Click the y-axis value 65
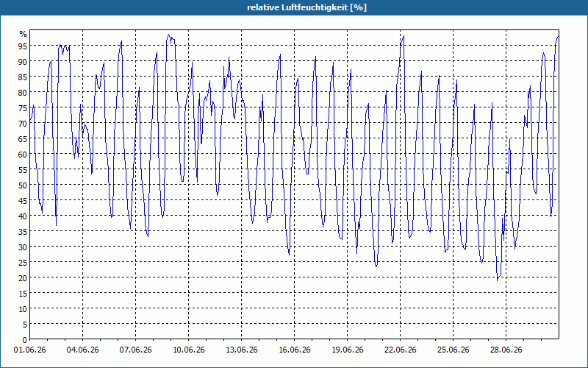This screenshot has width=588, height=368. pos(23,138)
